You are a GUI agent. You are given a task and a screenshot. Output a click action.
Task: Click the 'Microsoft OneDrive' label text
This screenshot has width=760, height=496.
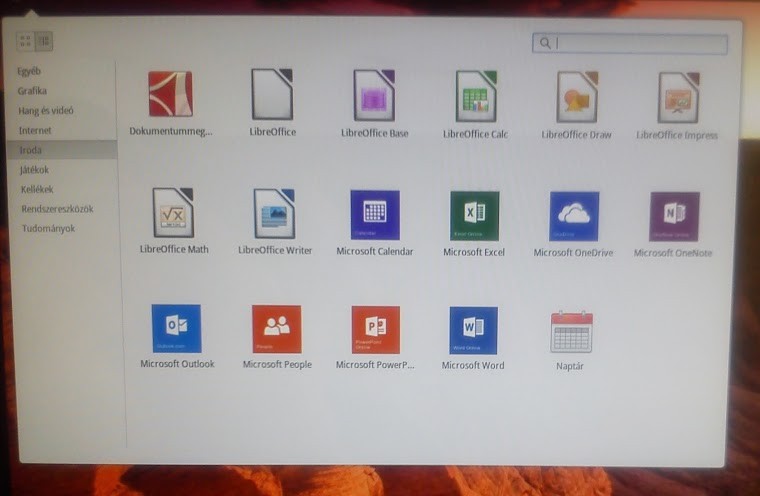(573, 253)
